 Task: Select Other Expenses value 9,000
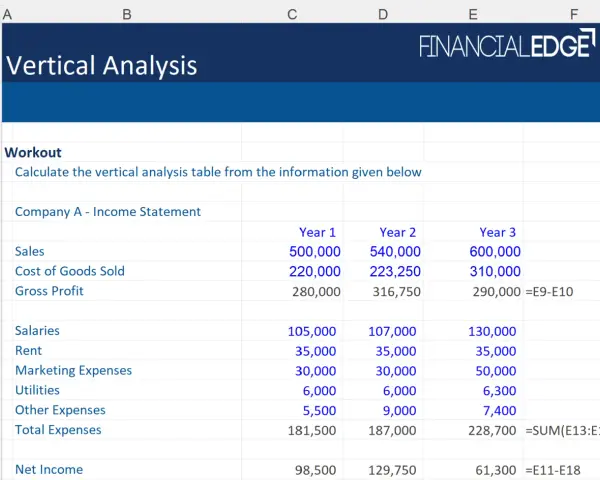coord(399,411)
